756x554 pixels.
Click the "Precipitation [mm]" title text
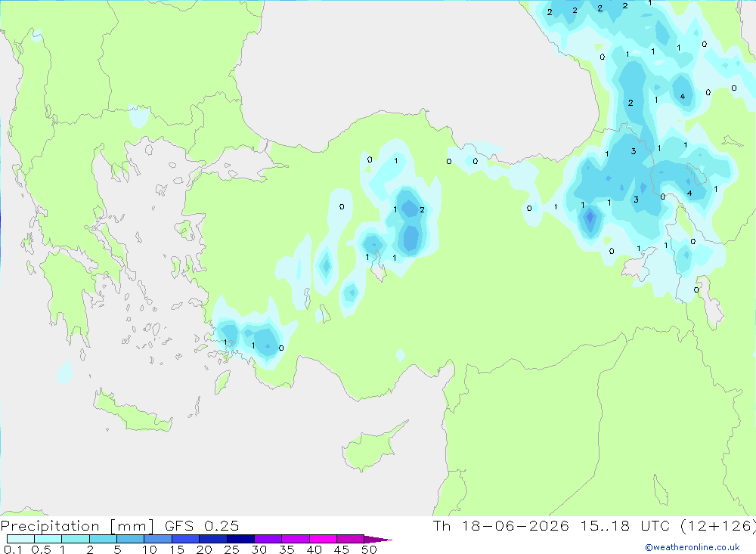(78, 525)
